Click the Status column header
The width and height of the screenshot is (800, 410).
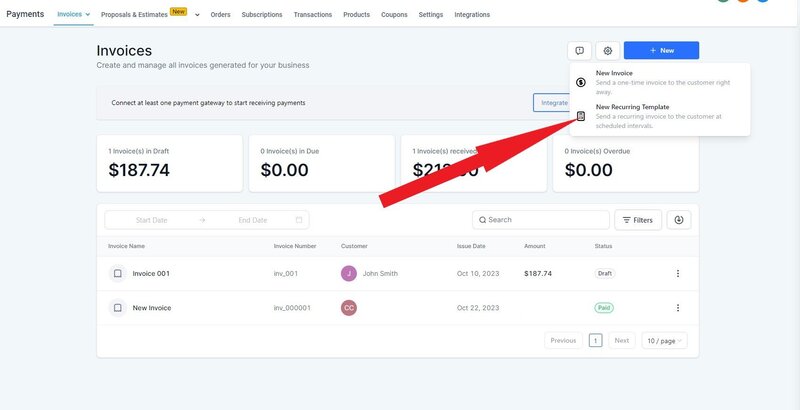603,246
